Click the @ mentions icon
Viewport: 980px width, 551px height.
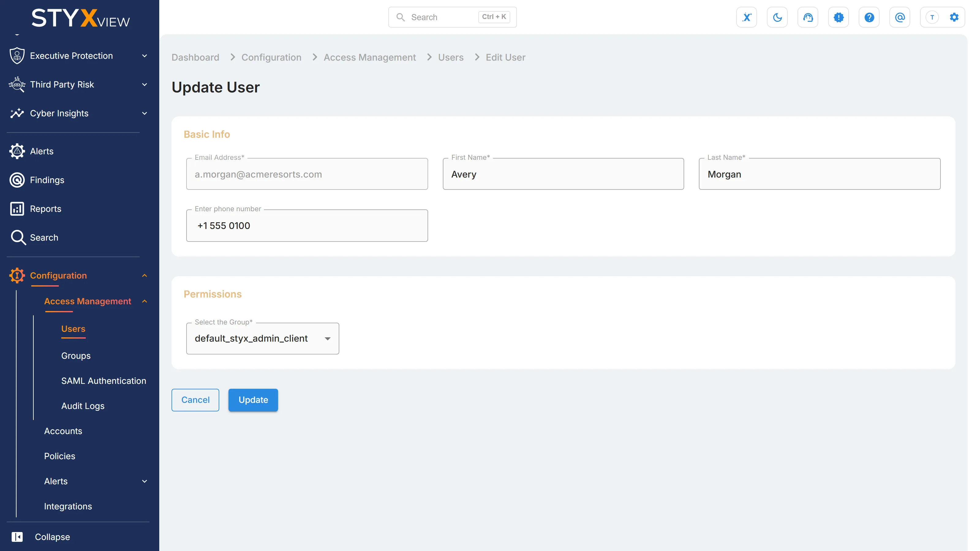tap(900, 17)
